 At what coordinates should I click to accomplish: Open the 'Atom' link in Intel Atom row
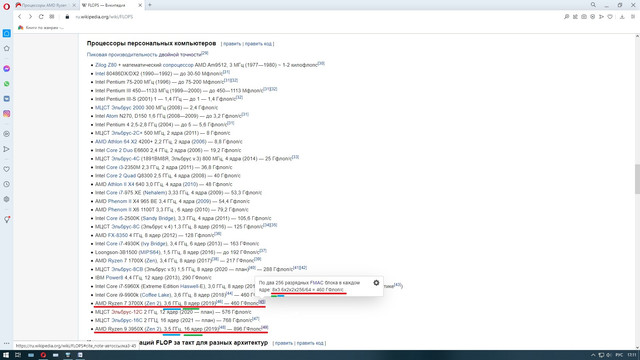tap(112, 116)
